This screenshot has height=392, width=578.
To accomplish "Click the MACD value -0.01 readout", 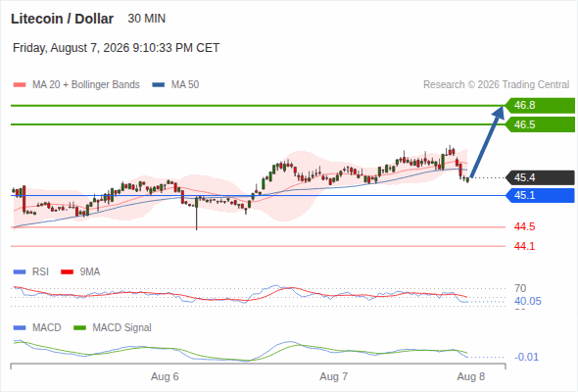I will [x=526, y=357].
